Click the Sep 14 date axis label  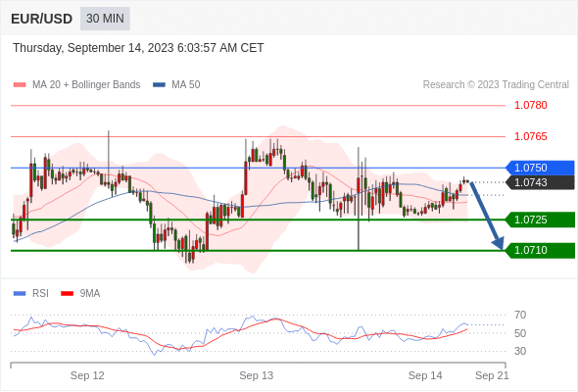click(x=425, y=375)
